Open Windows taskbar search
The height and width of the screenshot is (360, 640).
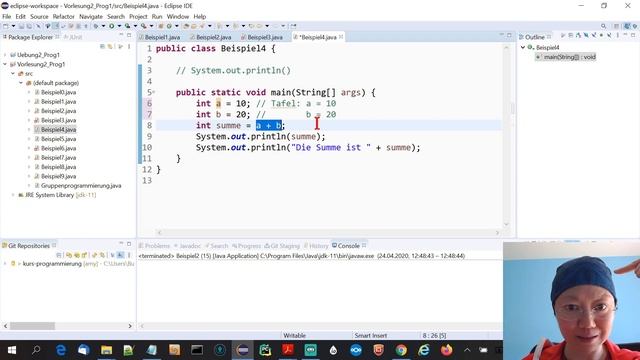(x=36, y=350)
